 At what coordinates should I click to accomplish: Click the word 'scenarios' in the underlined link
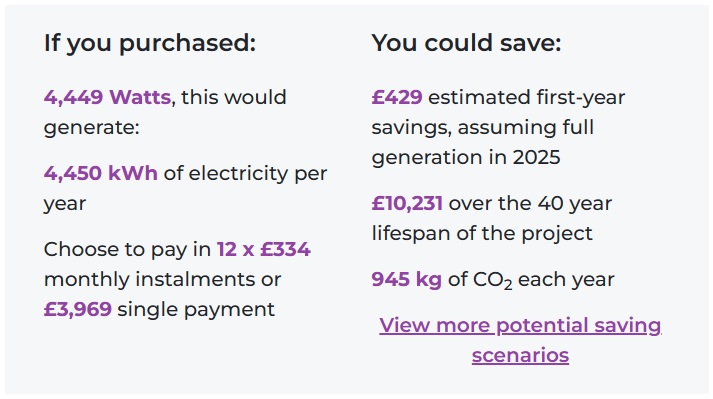520,355
